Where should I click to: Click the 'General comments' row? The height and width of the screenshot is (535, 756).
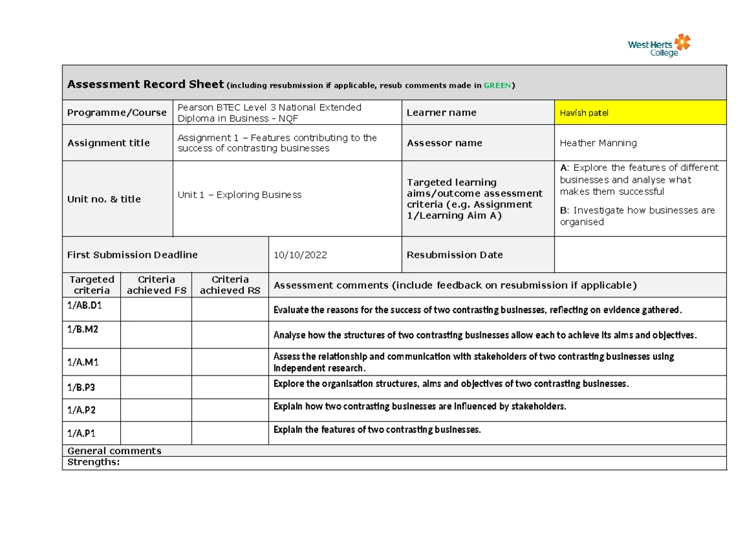(394, 451)
